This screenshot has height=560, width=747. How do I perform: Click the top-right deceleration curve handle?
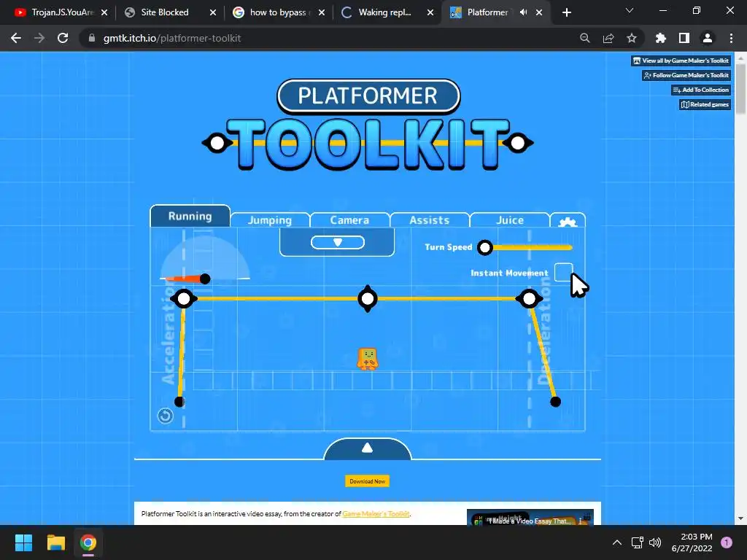point(530,298)
